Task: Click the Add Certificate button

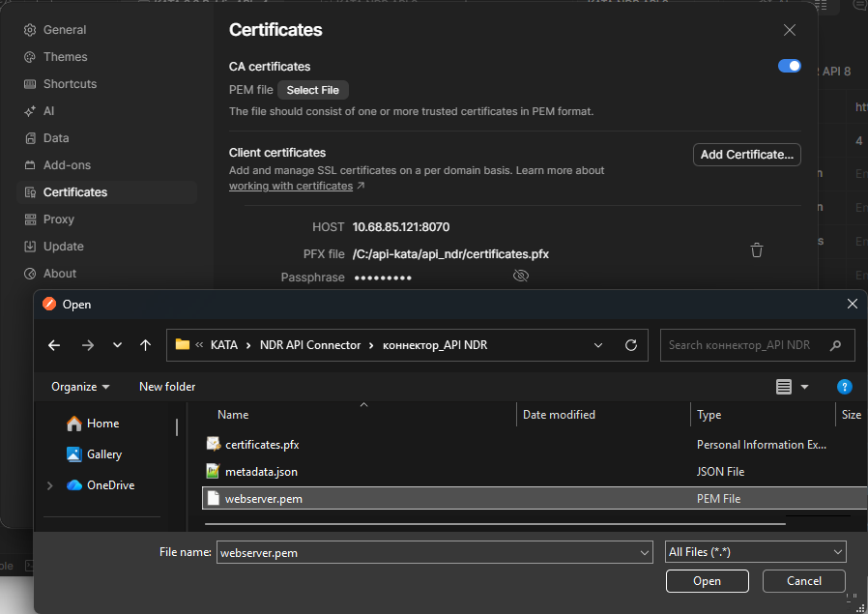Action: tap(747, 155)
